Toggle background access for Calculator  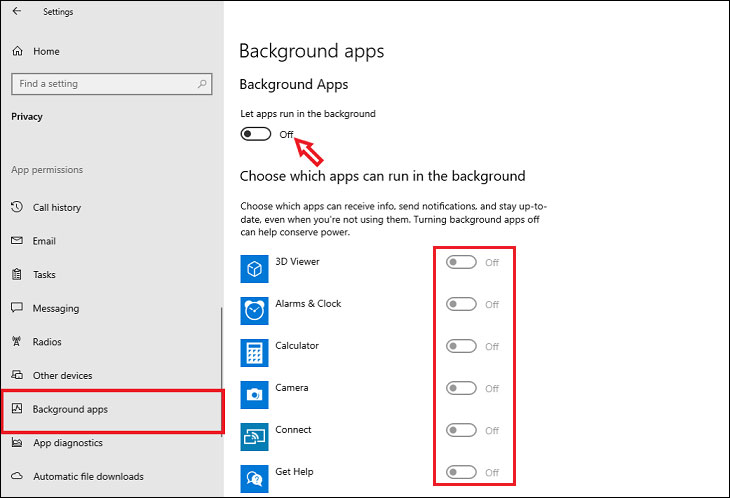coord(461,347)
